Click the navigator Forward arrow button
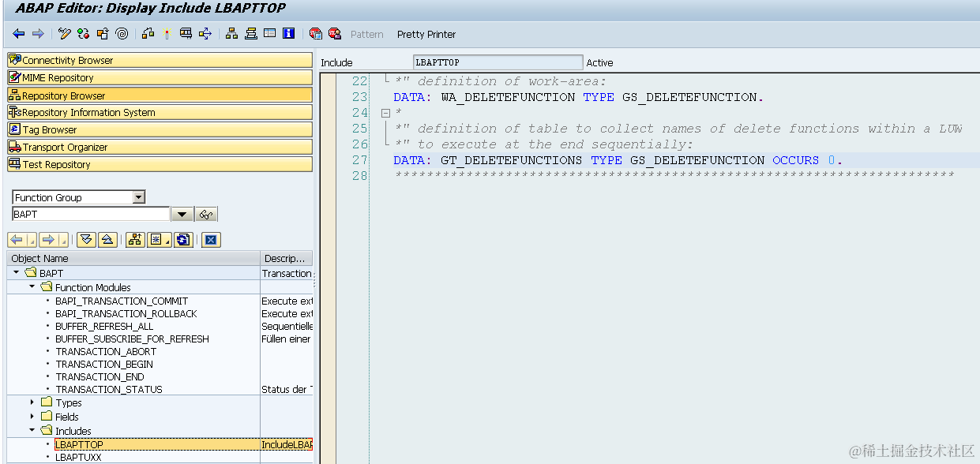 coord(47,240)
